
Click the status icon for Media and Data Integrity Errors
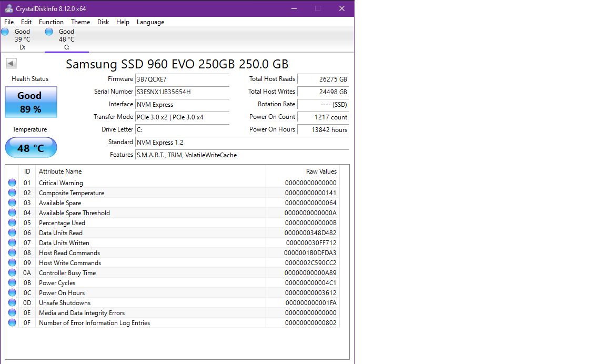pyautogui.click(x=12, y=312)
